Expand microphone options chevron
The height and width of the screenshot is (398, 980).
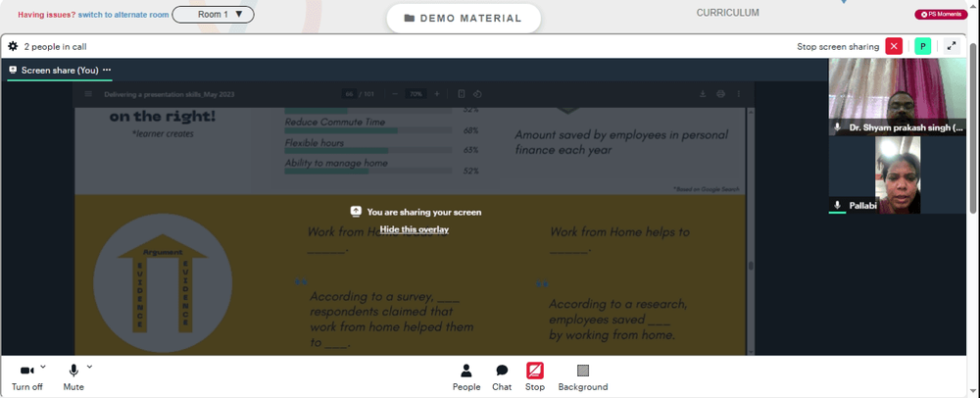pos(89,367)
